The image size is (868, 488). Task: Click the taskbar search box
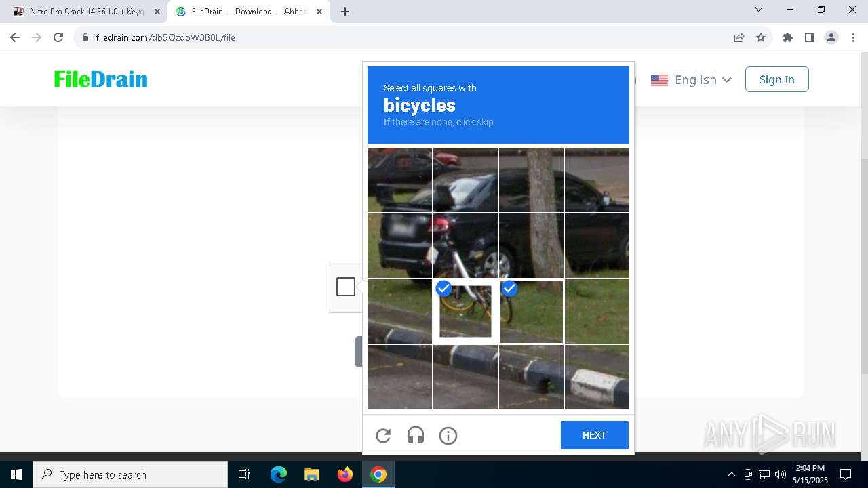(x=130, y=474)
